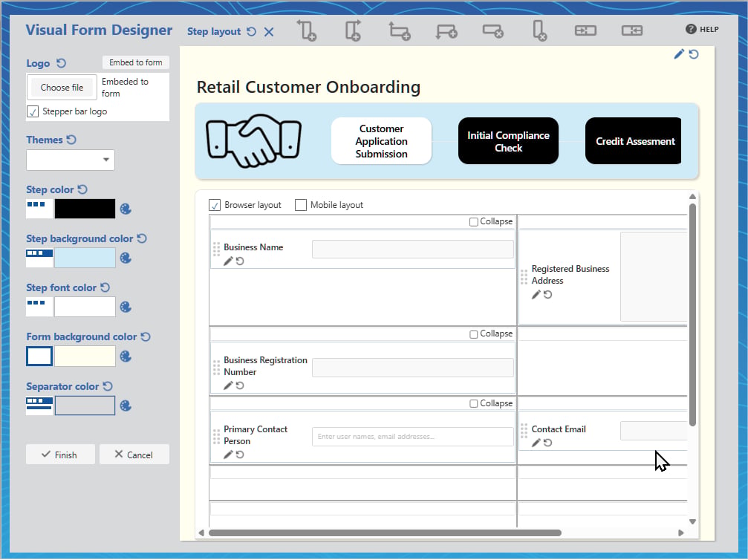748x560 pixels.
Task: Edit the Contact Email field
Action: [536, 443]
